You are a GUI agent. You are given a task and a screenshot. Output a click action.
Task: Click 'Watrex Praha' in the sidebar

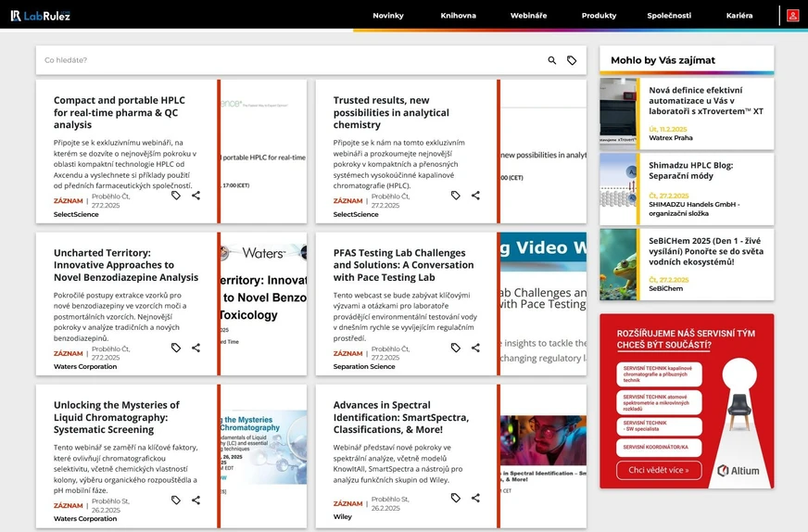(x=671, y=138)
